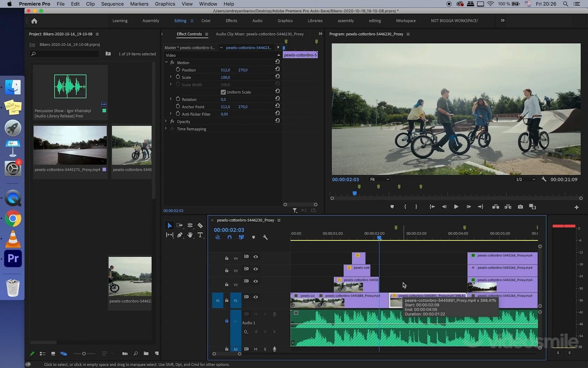The height and width of the screenshot is (368, 588).
Task: Go to In point in program monitor
Action: pyautogui.click(x=432, y=207)
